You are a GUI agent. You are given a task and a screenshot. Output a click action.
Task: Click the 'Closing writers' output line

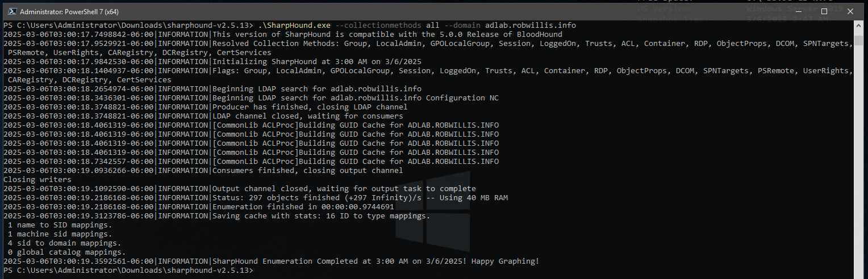pyautogui.click(x=37, y=180)
